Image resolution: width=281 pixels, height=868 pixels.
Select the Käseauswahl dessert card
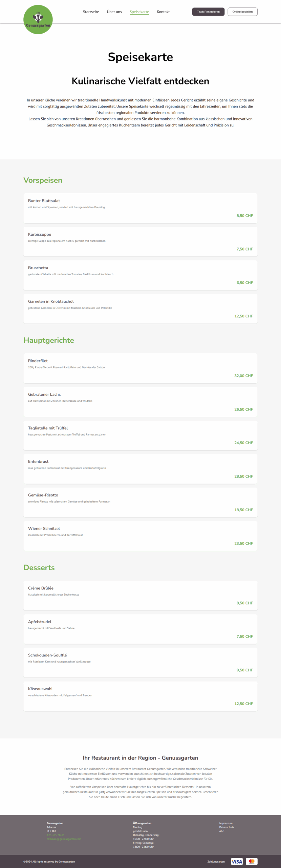(x=140, y=696)
